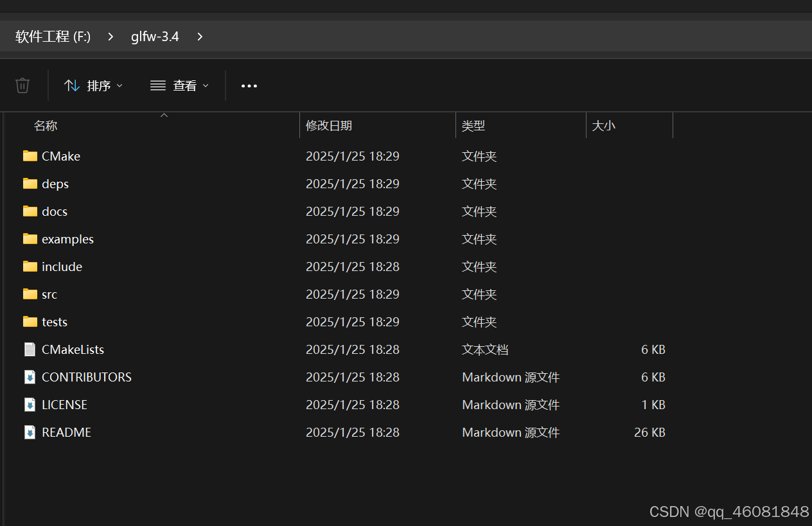Select the README Markdown file icon

30,432
